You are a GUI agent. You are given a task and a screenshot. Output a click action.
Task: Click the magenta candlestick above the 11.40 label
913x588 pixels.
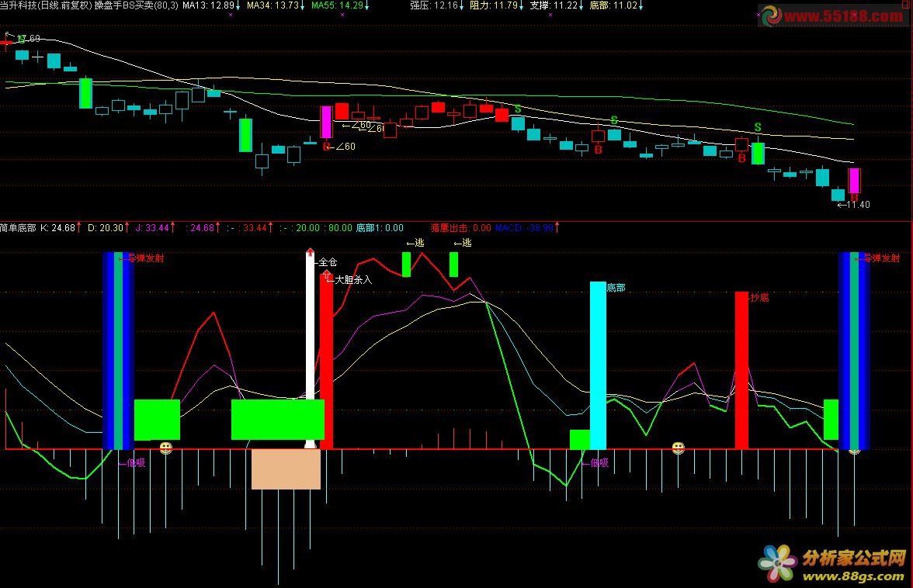854,180
